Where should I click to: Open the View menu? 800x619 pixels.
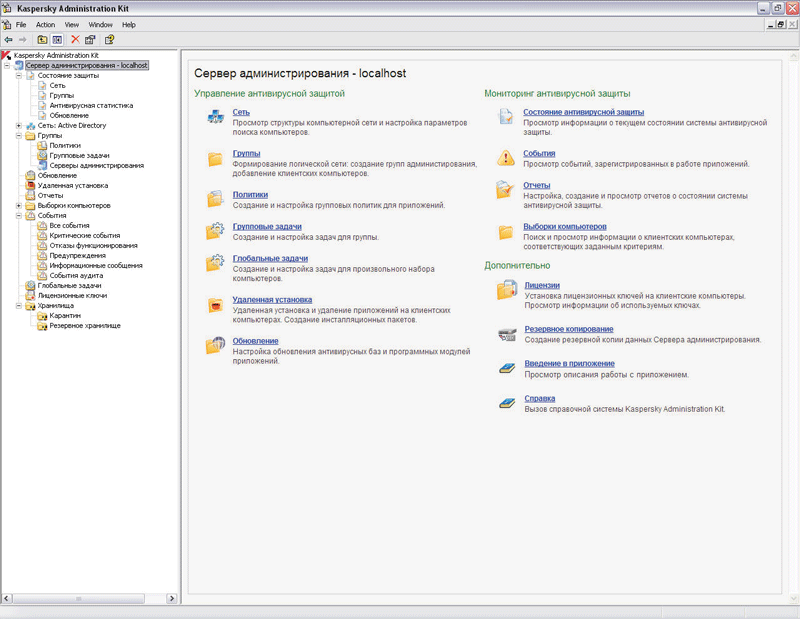(x=72, y=24)
